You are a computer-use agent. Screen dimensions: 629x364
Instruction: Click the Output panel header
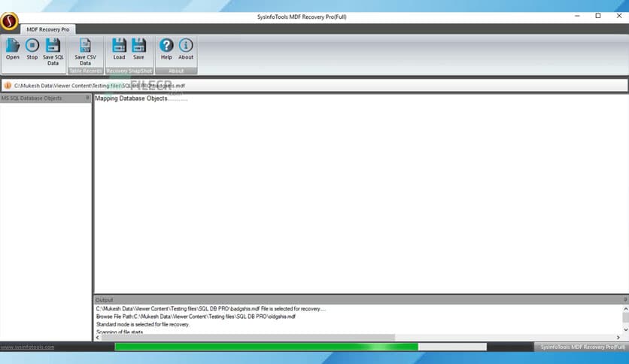(361, 300)
